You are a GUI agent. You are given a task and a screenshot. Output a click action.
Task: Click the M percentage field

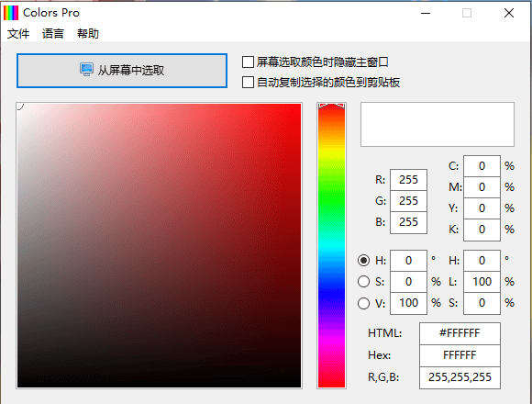coord(482,187)
